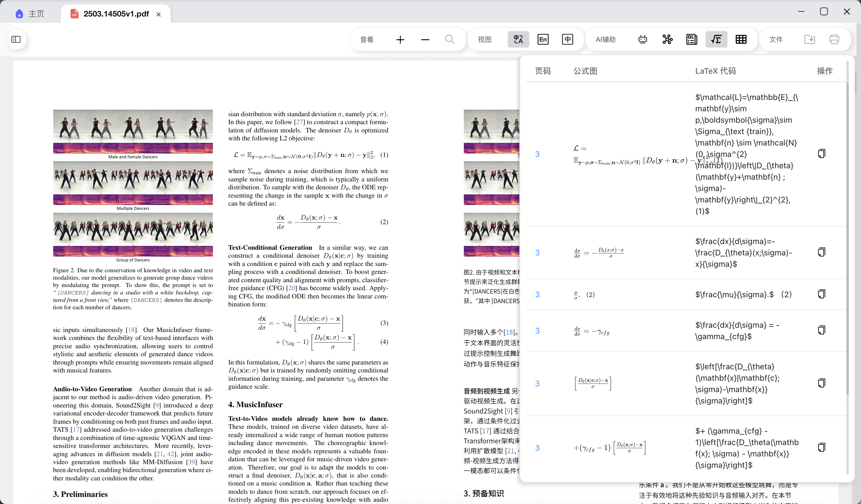Screen dimensions: 861x504
Task: Click the zoom out minus icon
Action: pos(425,40)
